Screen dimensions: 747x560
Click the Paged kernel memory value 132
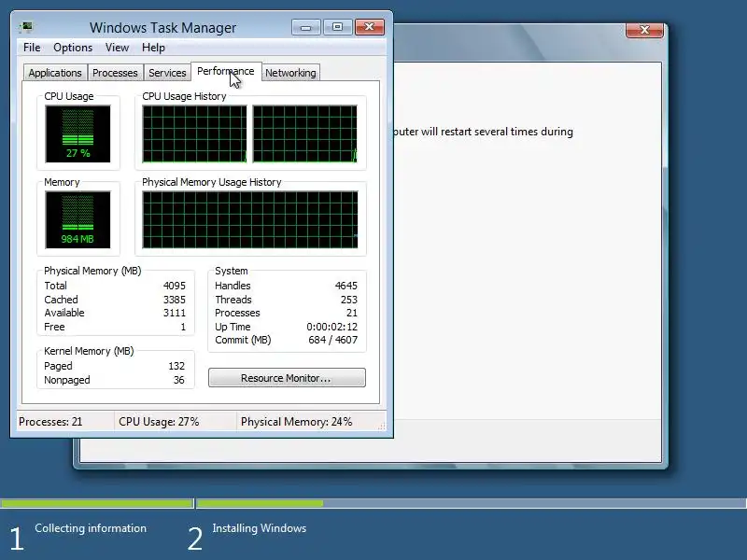click(x=176, y=366)
